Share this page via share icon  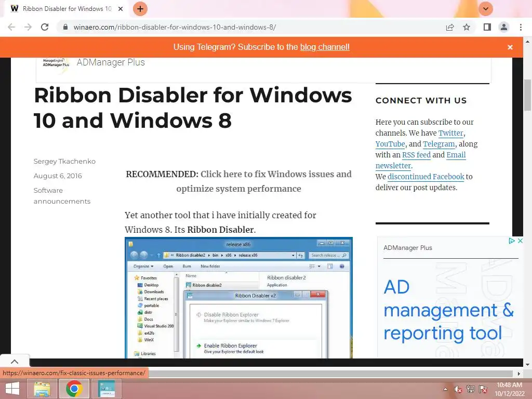(450, 27)
